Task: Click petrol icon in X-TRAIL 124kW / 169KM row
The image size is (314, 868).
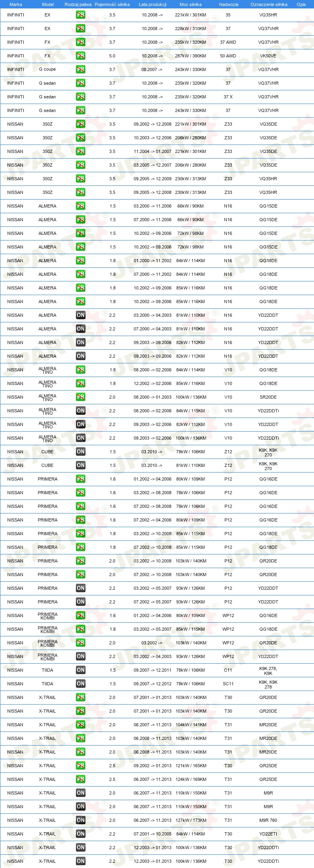Action: [x=81, y=779]
